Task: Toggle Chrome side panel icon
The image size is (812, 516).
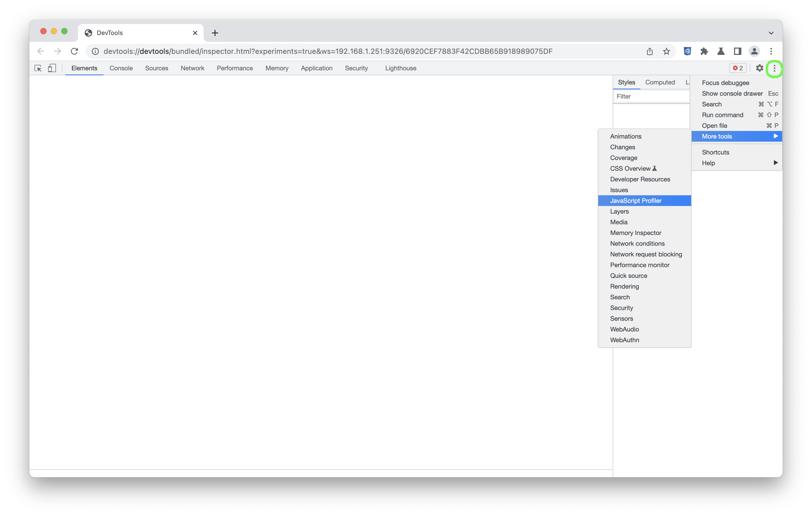Action: (x=737, y=51)
